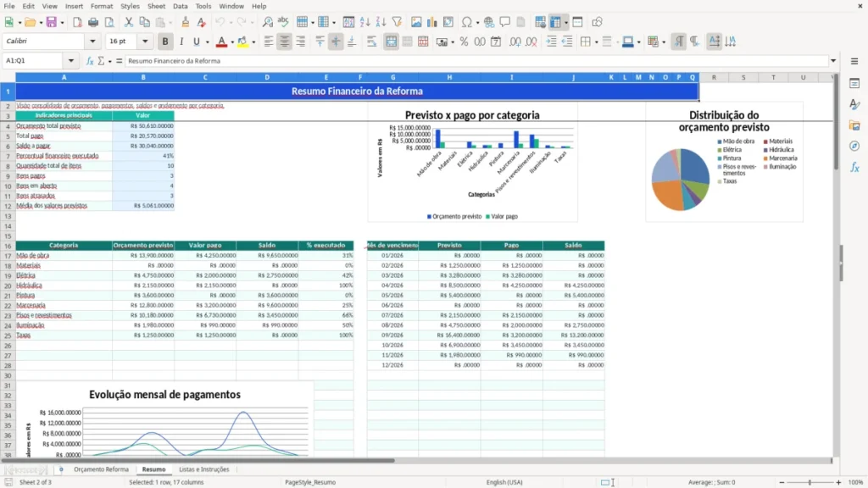Click the AutoFilter funnel icon
The height and width of the screenshot is (488, 868).
[x=397, y=22]
